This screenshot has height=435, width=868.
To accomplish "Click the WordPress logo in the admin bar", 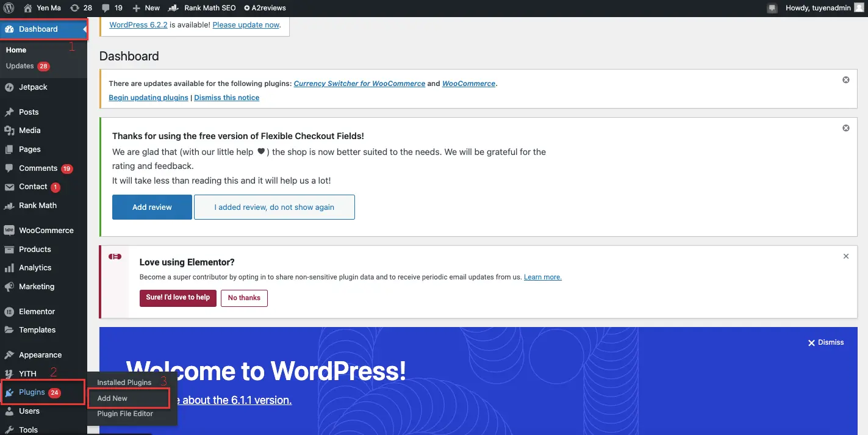I will pos(9,8).
